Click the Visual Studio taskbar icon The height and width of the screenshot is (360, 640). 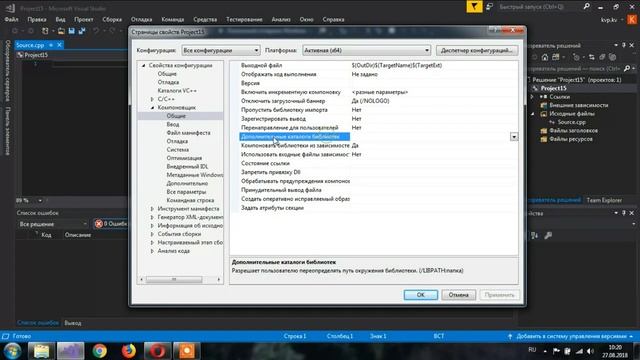click(70, 351)
